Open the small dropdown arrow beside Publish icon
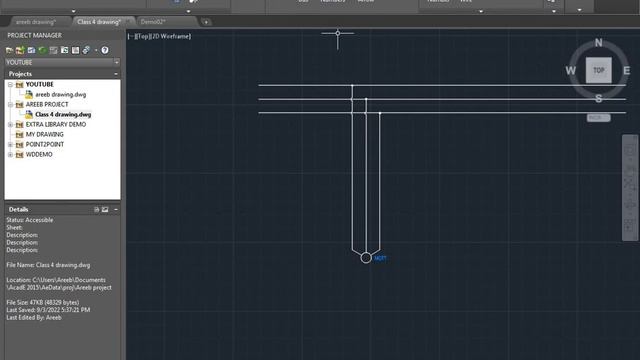Screen dimensions: 640x360 tap(96, 51)
